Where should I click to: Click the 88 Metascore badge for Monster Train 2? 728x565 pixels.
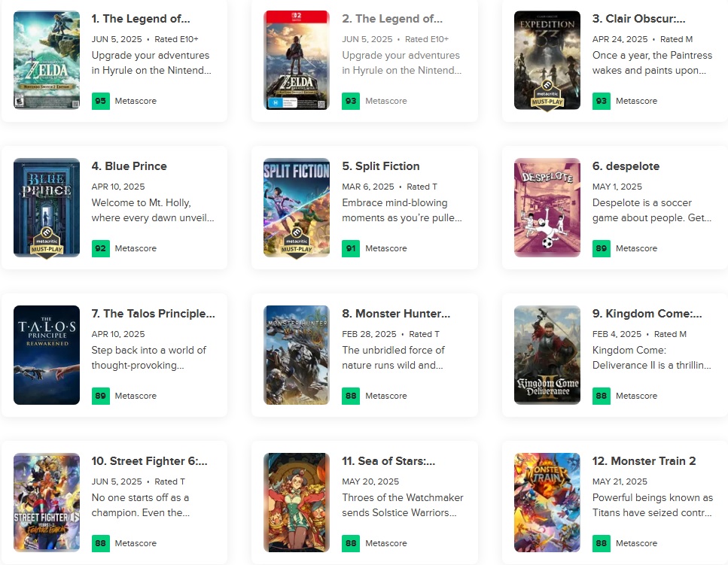601,543
